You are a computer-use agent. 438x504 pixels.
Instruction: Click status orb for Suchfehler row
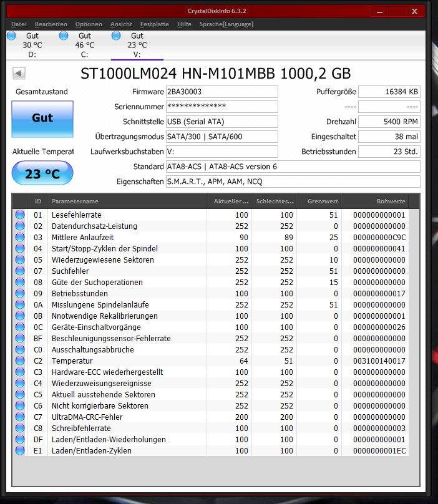[20, 271]
